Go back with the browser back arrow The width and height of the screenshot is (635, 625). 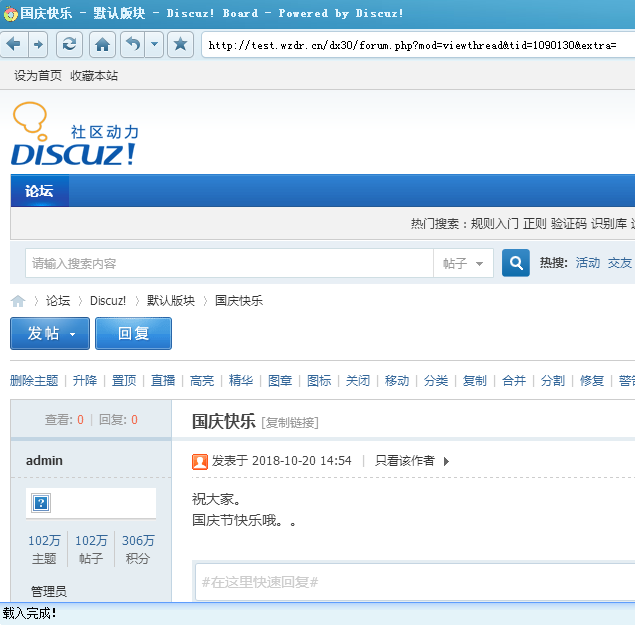click(x=14, y=44)
